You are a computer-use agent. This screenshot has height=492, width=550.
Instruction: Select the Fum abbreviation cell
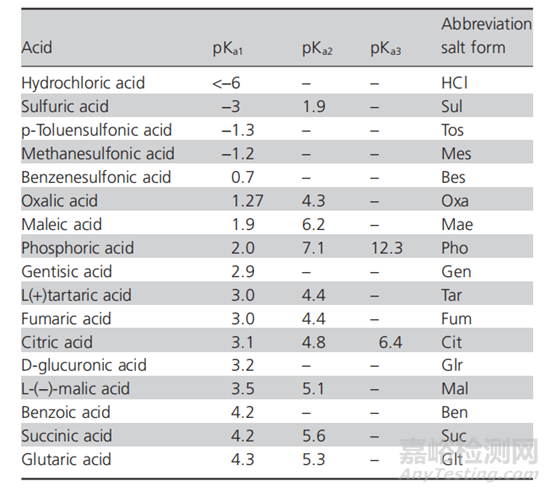pos(456,319)
